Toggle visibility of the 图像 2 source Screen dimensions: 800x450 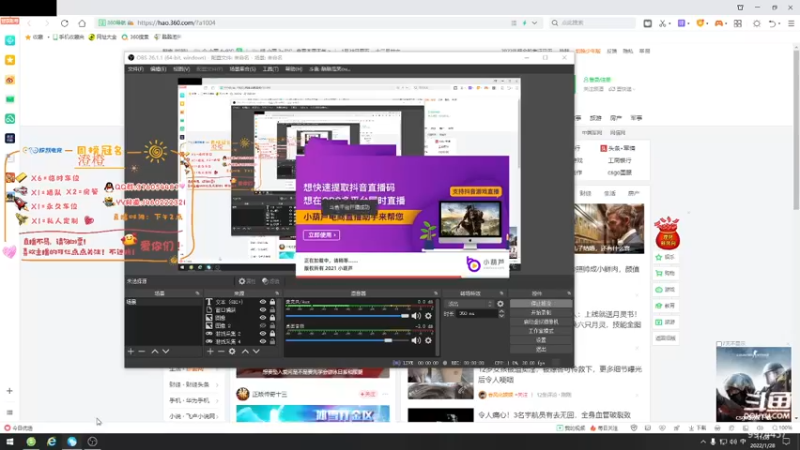point(263,326)
